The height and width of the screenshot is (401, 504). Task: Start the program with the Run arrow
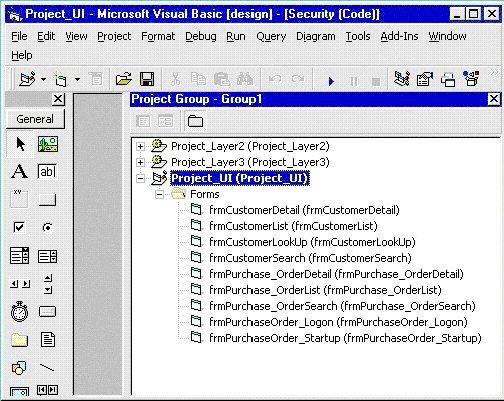point(331,81)
